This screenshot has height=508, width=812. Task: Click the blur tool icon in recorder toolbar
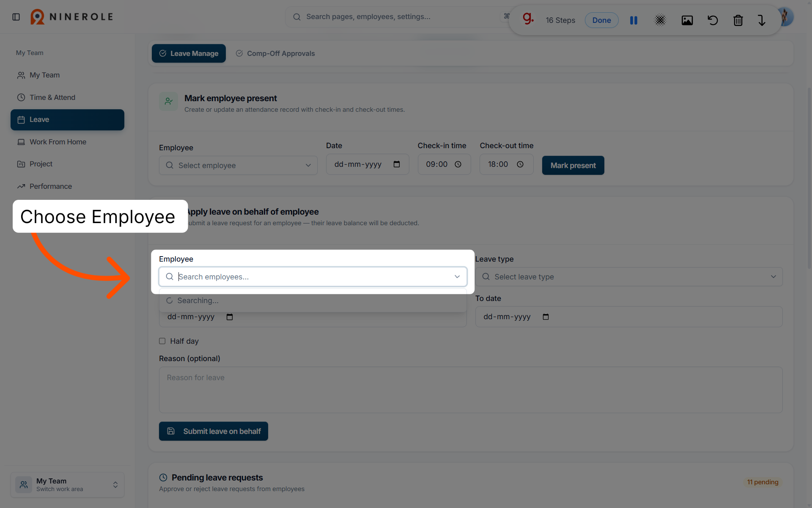click(660, 20)
